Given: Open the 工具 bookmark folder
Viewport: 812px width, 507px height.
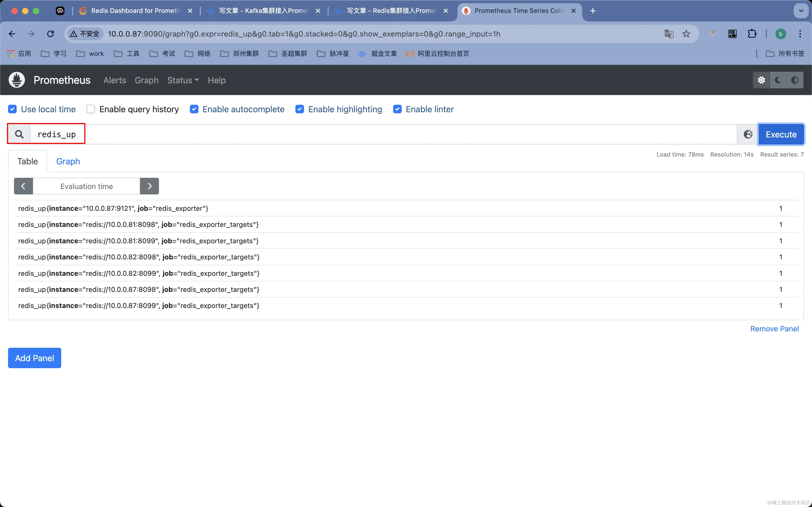Looking at the screenshot, I should tap(127, 54).
